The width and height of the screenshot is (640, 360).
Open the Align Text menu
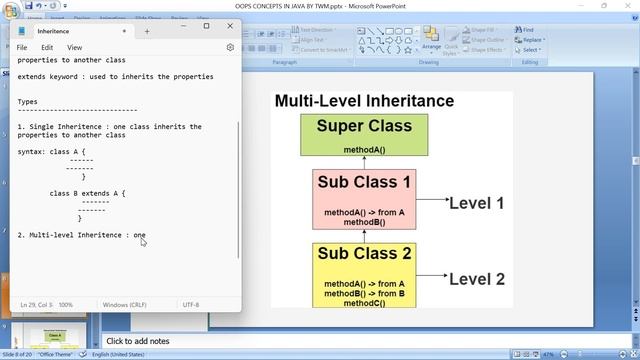coord(309,40)
